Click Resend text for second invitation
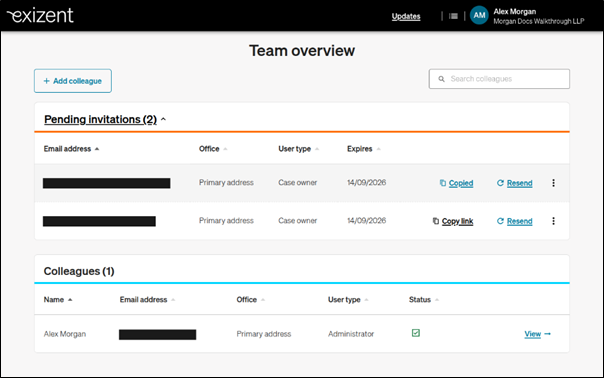Screen dimensions: 604x378 tap(519, 221)
